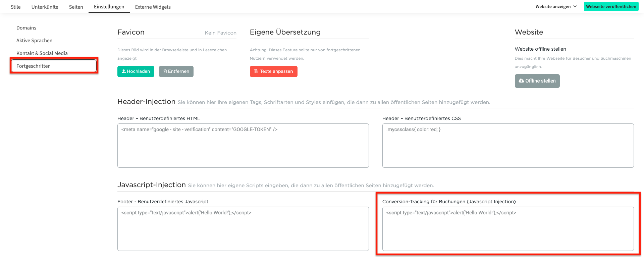
Task: Open the Externe Widgets tab
Action: click(153, 7)
